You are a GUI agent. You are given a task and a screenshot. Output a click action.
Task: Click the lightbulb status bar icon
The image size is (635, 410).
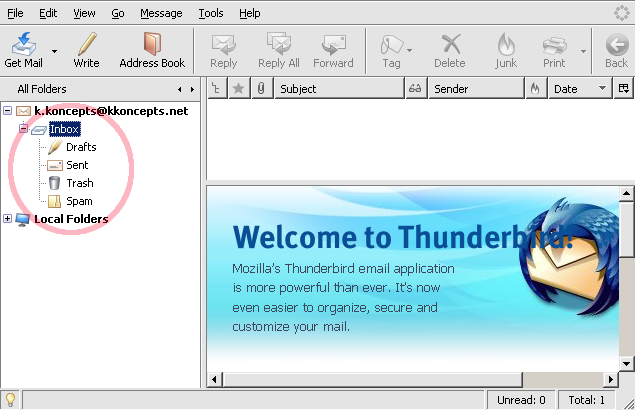coord(10,400)
